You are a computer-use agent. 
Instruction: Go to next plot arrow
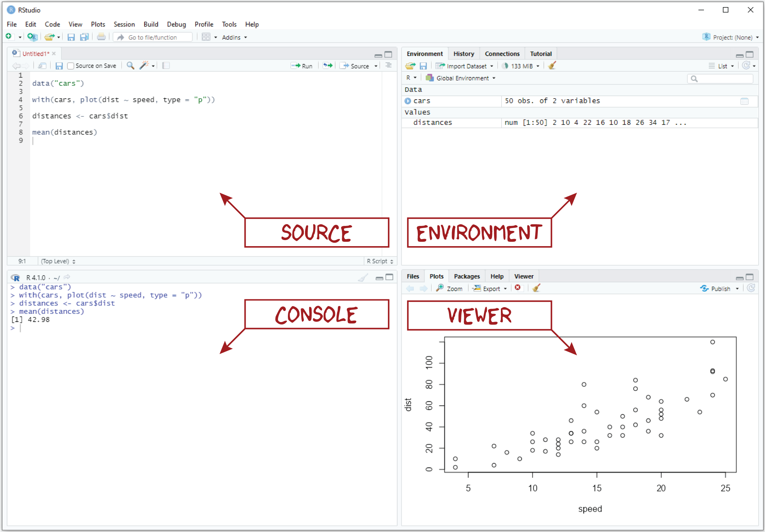point(423,288)
